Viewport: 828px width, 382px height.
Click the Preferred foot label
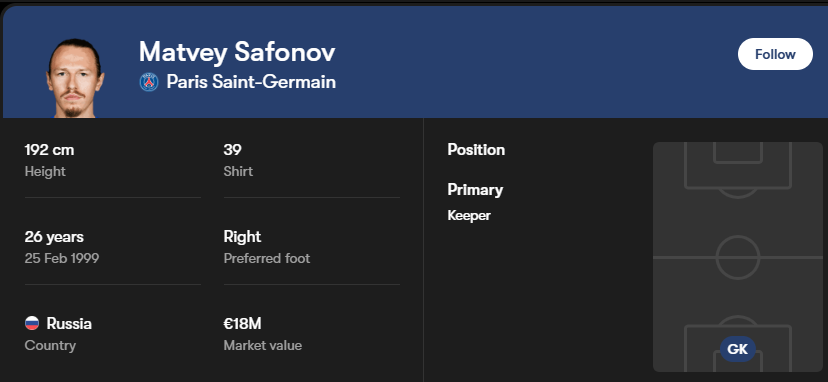click(x=267, y=258)
